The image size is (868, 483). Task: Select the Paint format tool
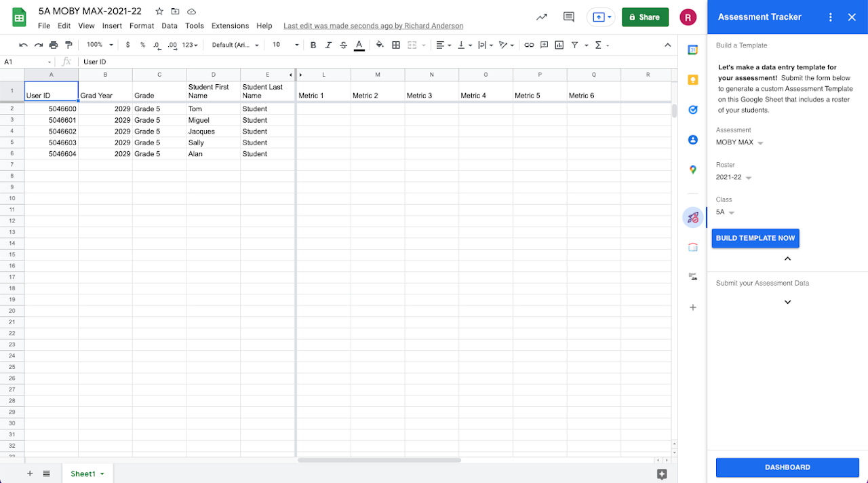point(68,45)
